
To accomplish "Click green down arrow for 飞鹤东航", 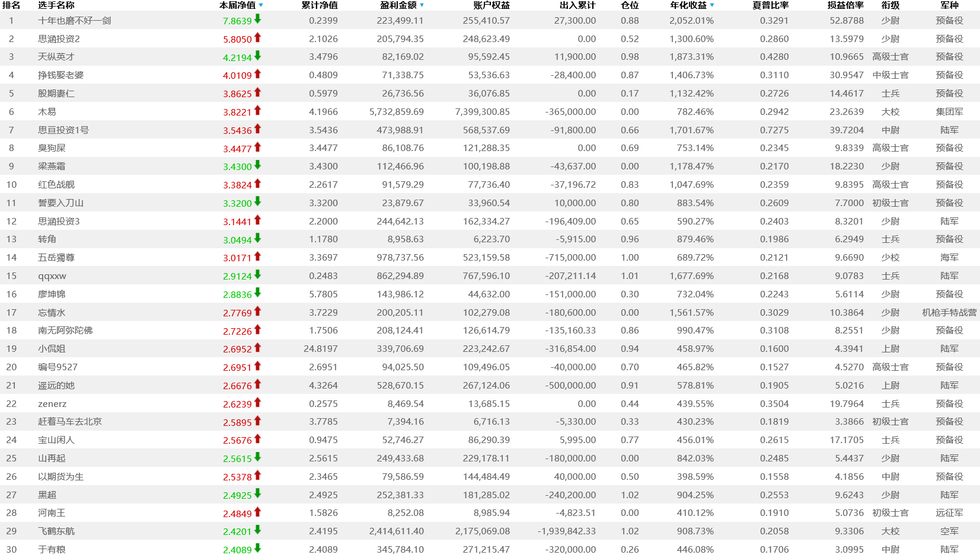I will click(x=258, y=530).
